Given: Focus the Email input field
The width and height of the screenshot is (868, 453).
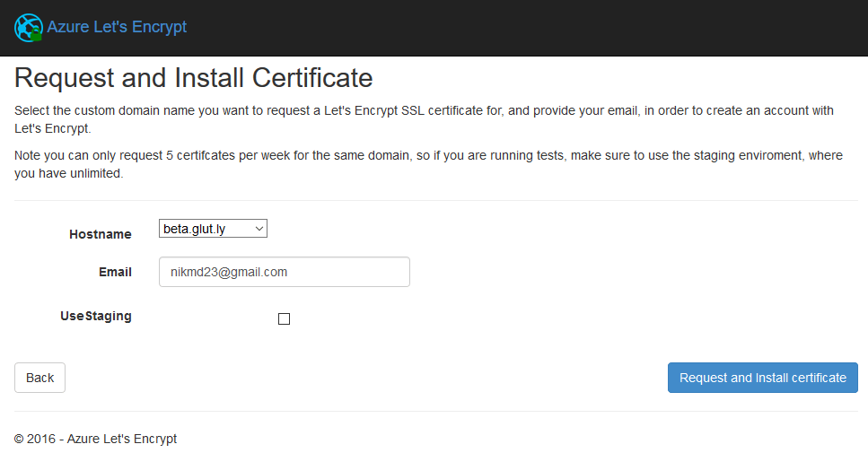Looking at the screenshot, I should [284, 272].
